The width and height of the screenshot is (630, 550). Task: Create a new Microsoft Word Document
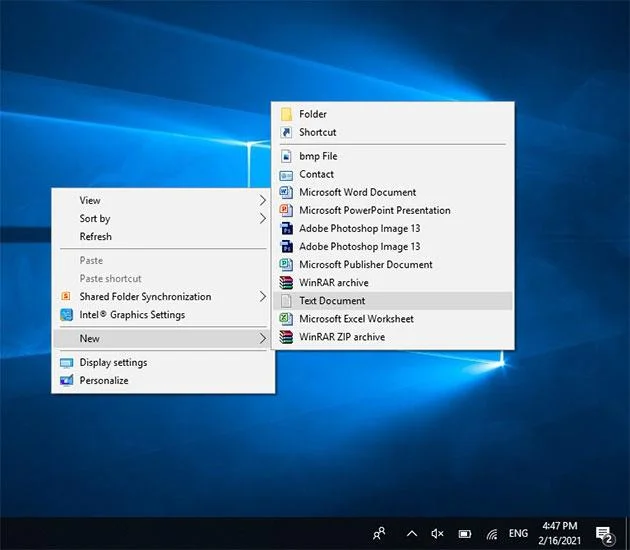393,192
